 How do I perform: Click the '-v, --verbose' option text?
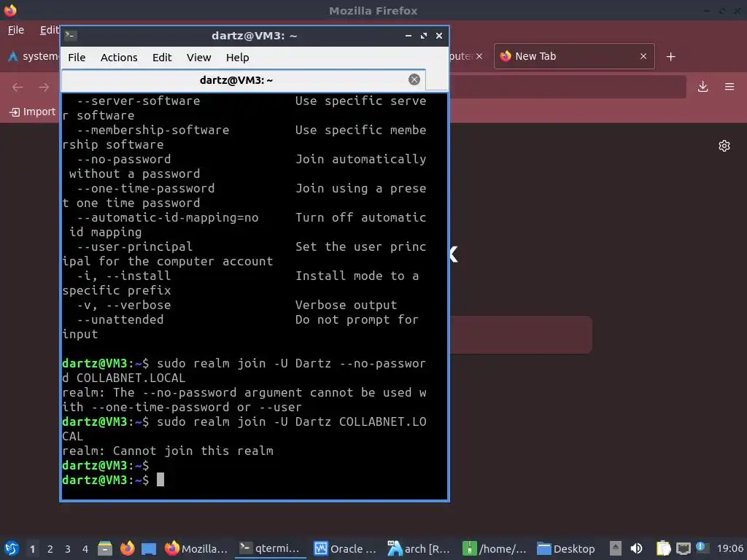click(124, 305)
